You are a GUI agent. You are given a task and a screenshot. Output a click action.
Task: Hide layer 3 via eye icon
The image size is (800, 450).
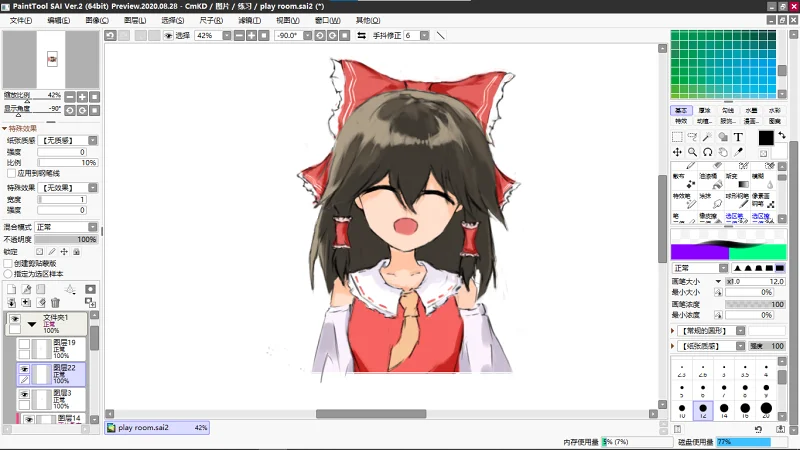tap(24, 394)
